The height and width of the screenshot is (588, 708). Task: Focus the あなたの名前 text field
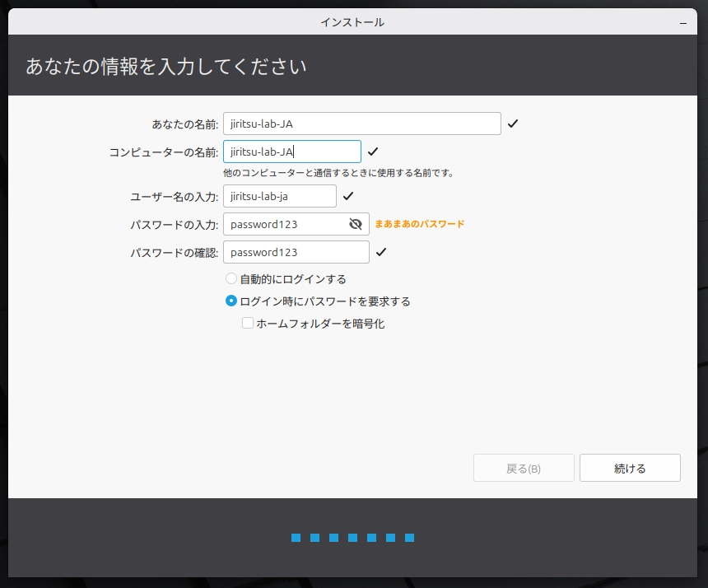point(361,124)
